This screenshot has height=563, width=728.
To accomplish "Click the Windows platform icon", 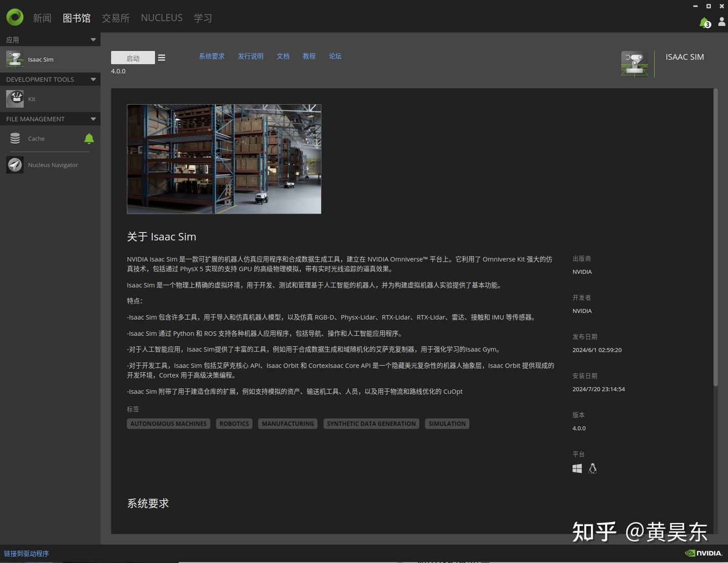I will [577, 468].
